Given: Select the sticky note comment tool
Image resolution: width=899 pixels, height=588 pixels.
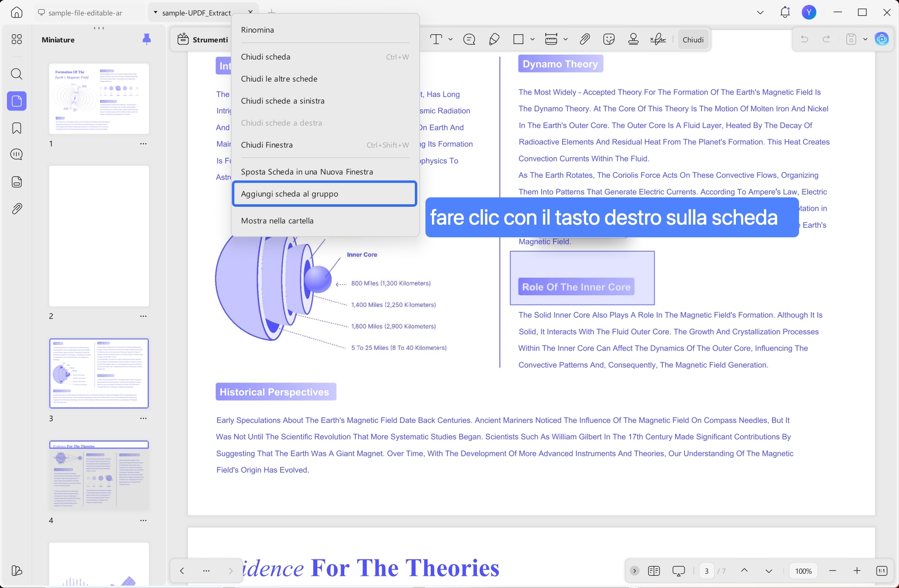Looking at the screenshot, I should click(469, 39).
